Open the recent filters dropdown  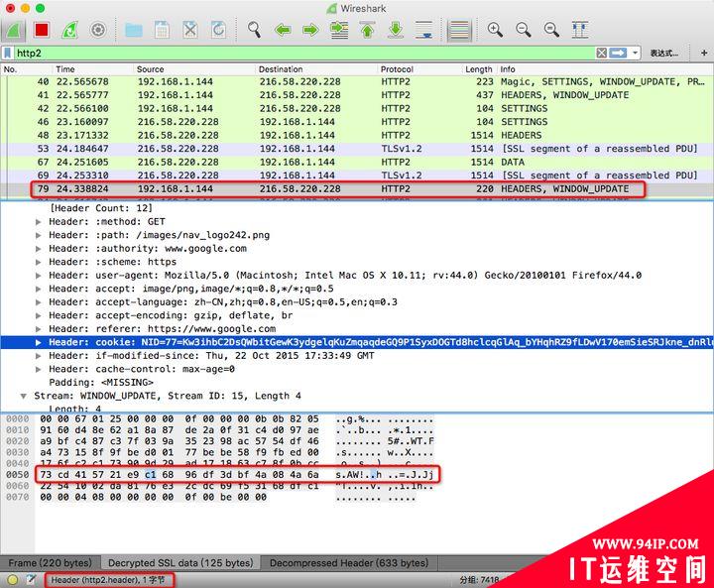636,54
